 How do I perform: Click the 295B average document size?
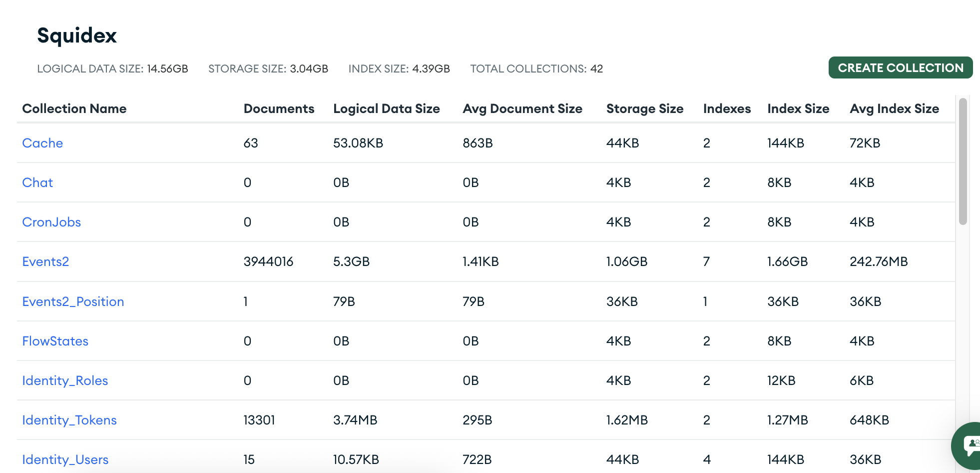point(478,420)
